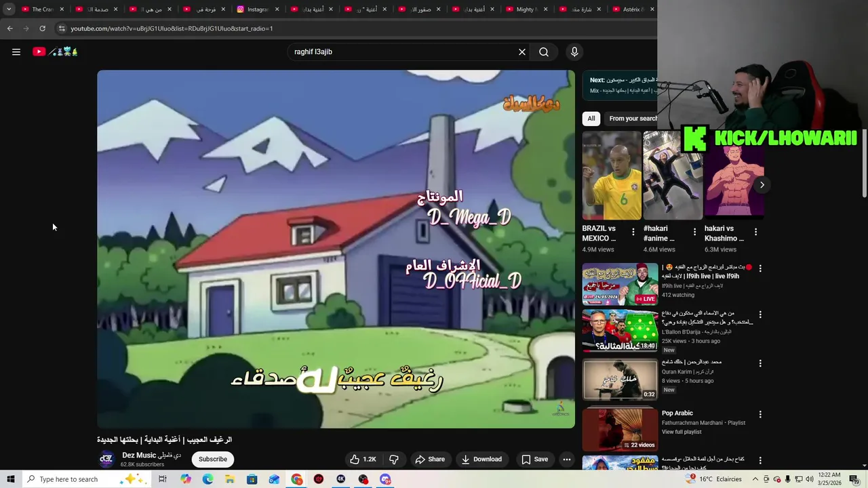Open the notification center icon
Image resolution: width=868 pixels, height=488 pixels.
click(854, 479)
